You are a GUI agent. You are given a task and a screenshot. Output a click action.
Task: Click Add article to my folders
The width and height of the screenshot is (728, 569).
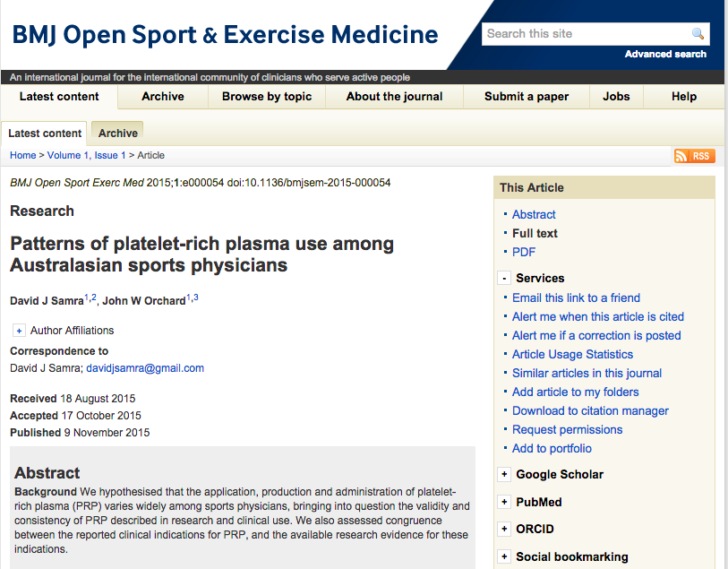[575, 392]
